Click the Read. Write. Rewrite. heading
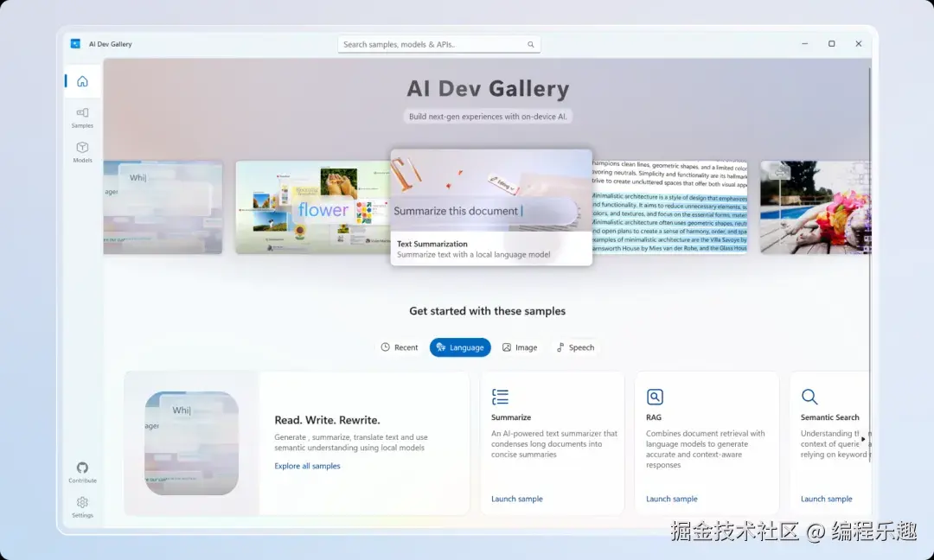Viewport: 934px width, 560px height. 327,420
